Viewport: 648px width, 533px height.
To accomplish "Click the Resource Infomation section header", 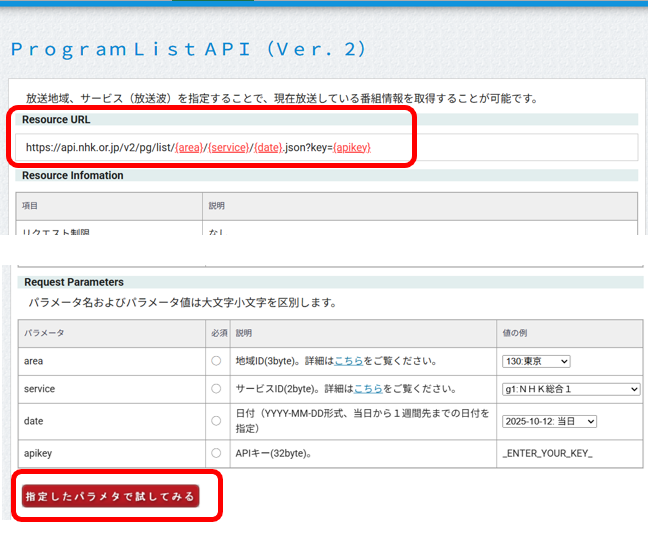I will click(74, 175).
